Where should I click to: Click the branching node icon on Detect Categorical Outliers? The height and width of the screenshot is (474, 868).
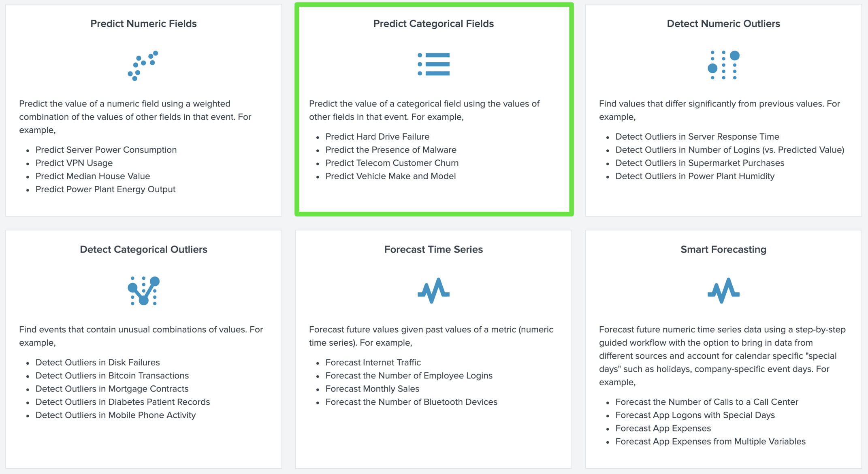(x=143, y=290)
